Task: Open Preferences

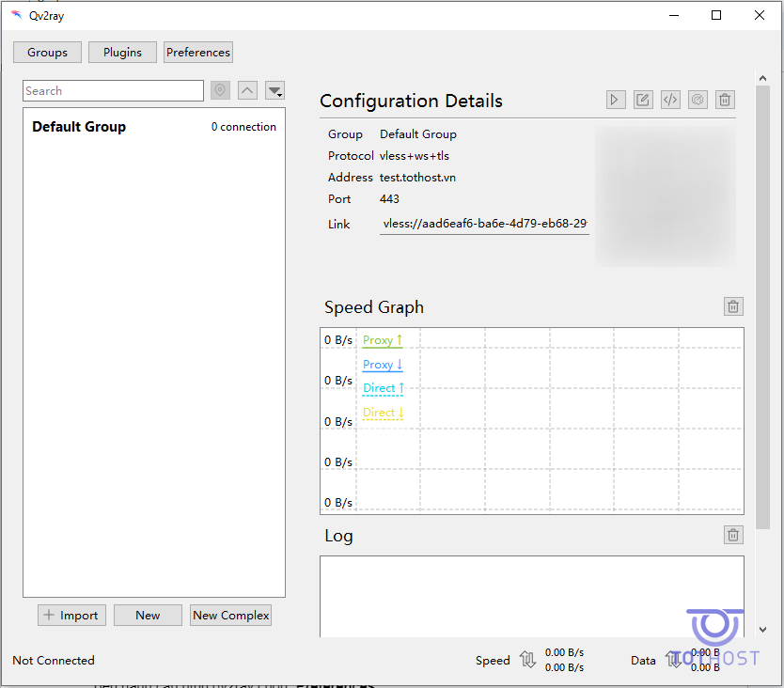Action: (x=198, y=53)
